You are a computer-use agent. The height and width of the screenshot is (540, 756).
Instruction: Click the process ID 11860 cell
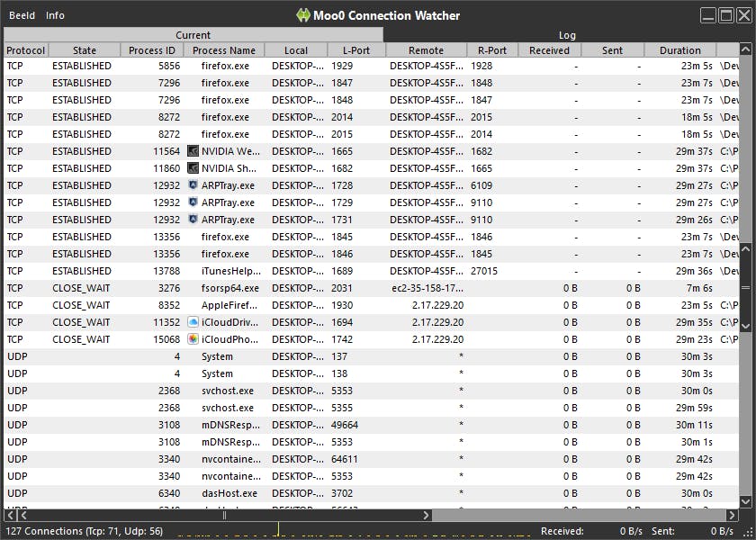(x=166, y=168)
